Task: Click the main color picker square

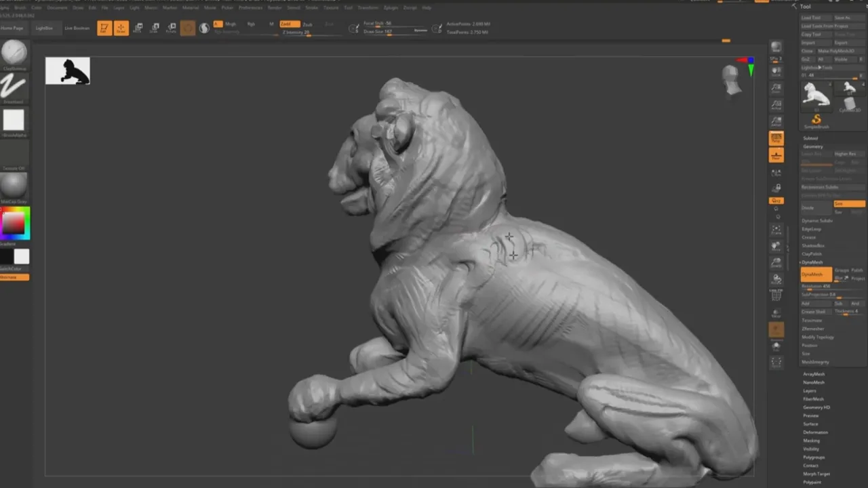Action: pyautogui.click(x=15, y=224)
